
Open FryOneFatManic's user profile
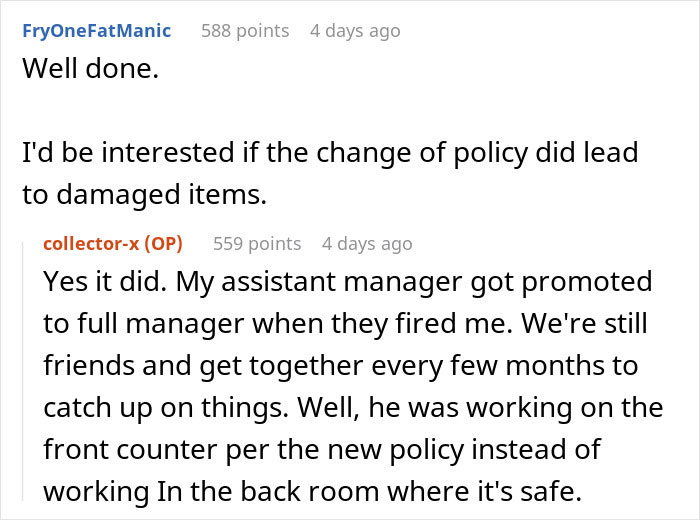[96, 31]
